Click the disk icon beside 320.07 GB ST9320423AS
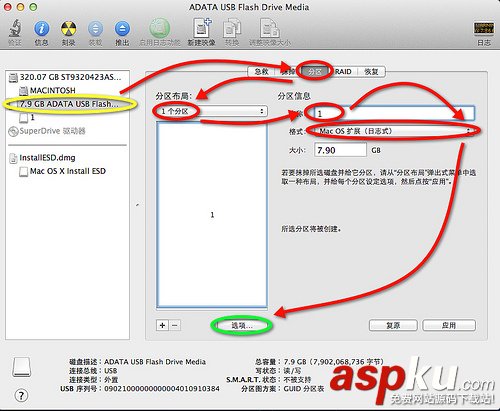 13,78
